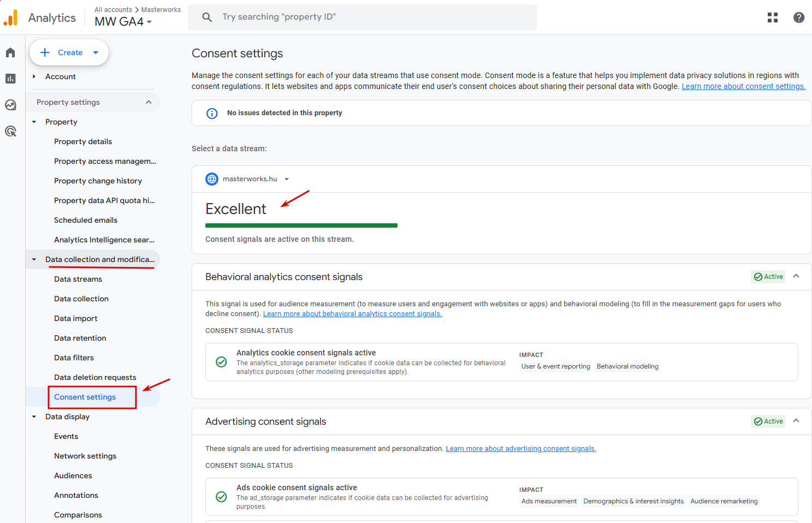The image size is (812, 523).
Task: Open Property change history
Action: point(98,181)
